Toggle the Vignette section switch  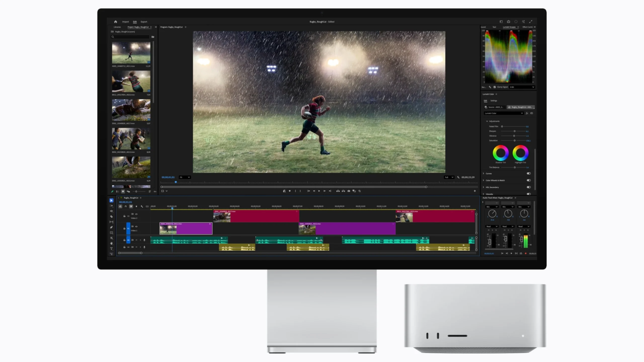coord(529,194)
